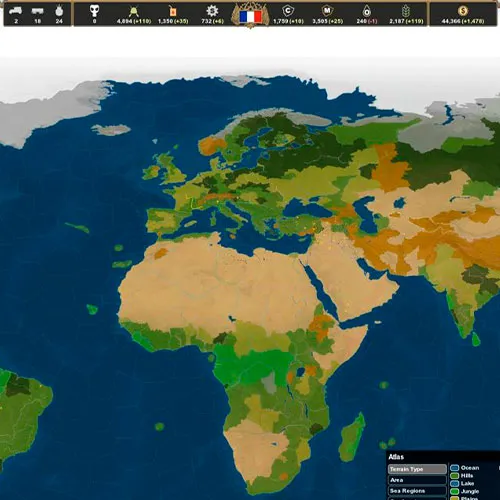Click the food value 2,187 (+119)
The width and height of the screenshot is (500, 500).
pyautogui.click(x=406, y=21)
